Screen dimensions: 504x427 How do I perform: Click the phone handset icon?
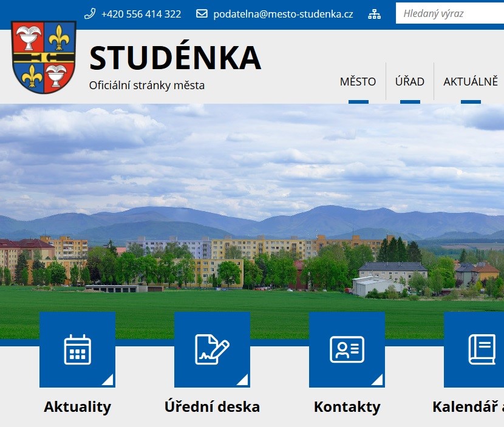(90, 14)
